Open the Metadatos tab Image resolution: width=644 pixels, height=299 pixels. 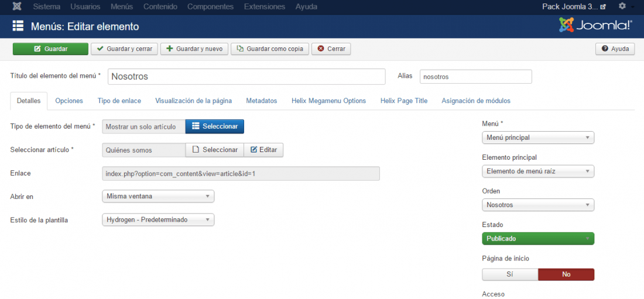click(262, 101)
